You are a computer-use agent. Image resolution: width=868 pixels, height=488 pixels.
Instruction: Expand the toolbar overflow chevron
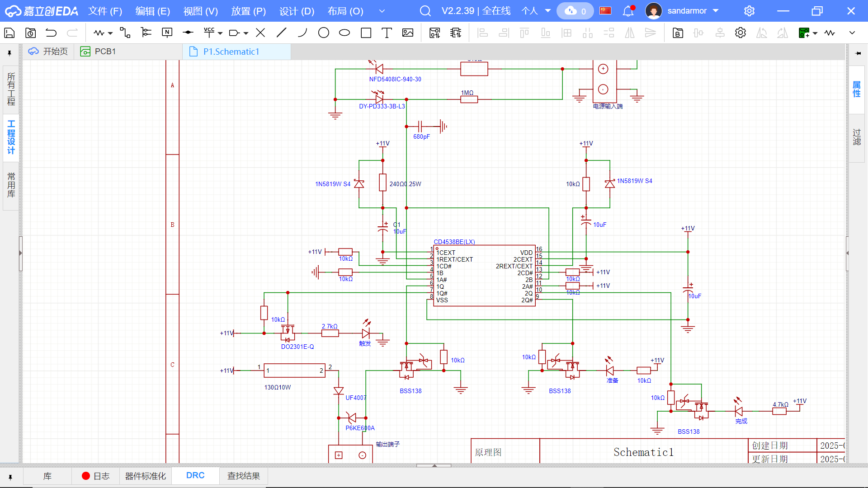coord(852,33)
